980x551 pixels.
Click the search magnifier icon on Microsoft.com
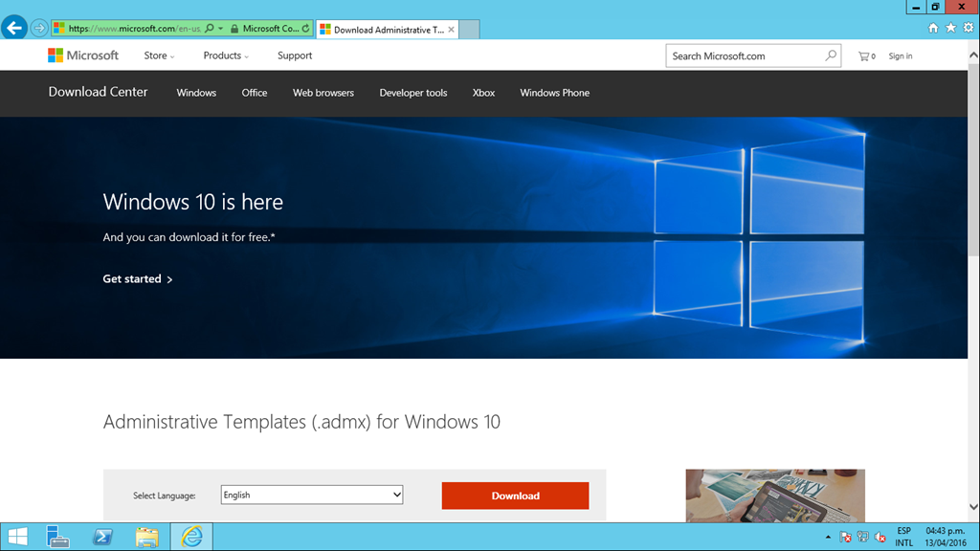pos(831,55)
